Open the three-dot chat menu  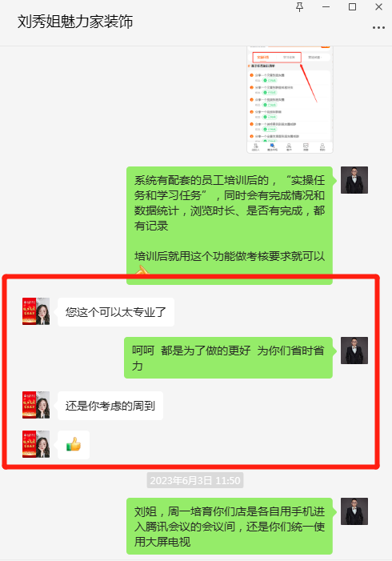click(378, 27)
